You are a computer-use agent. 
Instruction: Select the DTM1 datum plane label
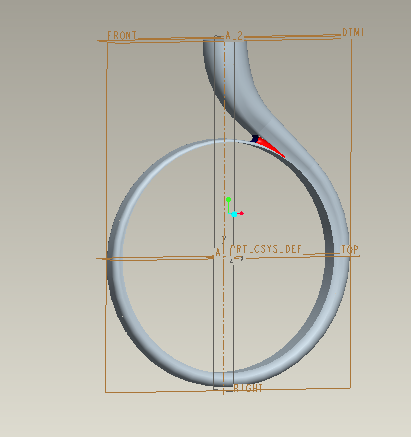(353, 32)
